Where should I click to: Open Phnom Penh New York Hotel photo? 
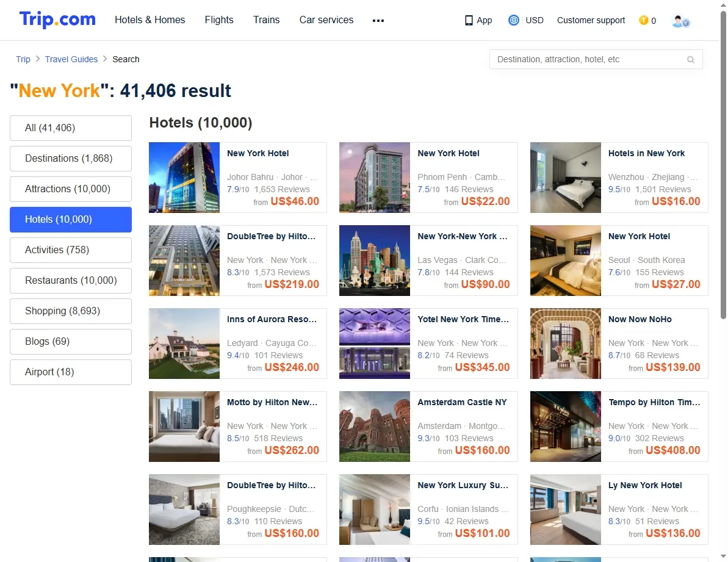[375, 178]
